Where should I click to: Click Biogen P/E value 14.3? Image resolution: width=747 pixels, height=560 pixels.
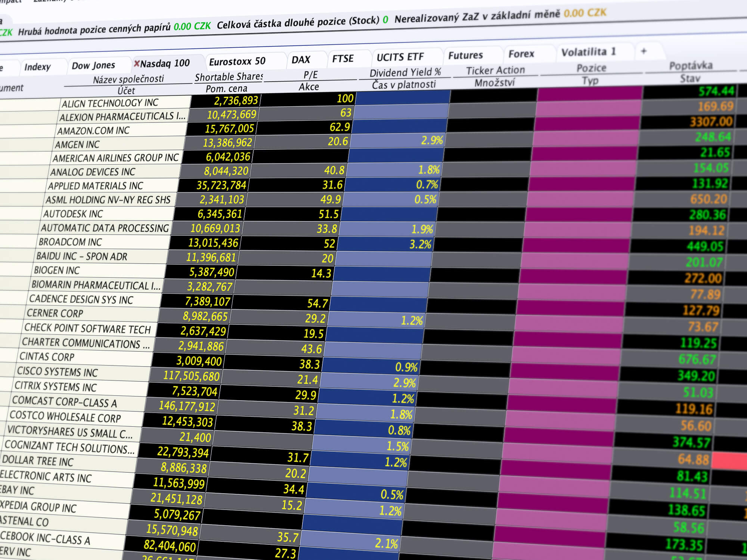point(321,273)
